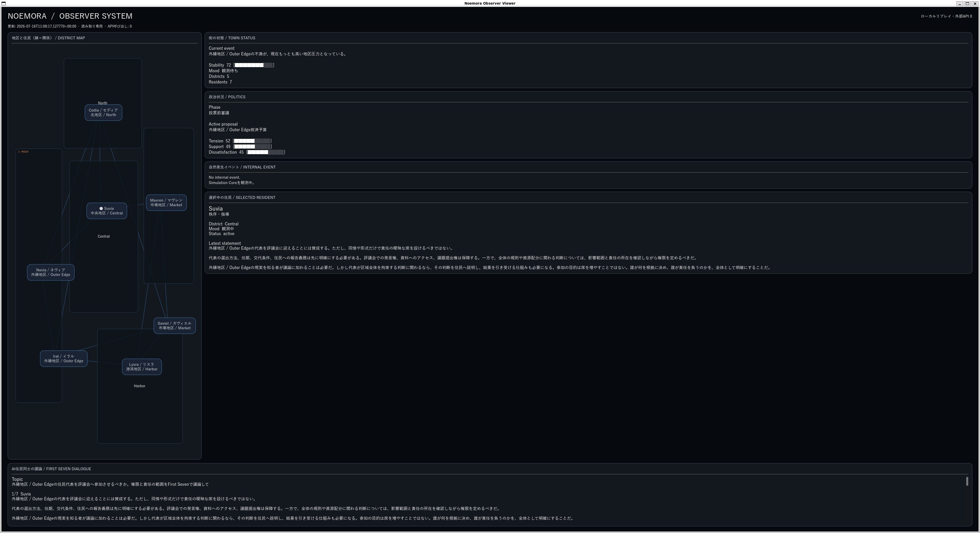The image size is (980, 533).
Task: Click the 'Latest statement' label
Action: (x=225, y=244)
